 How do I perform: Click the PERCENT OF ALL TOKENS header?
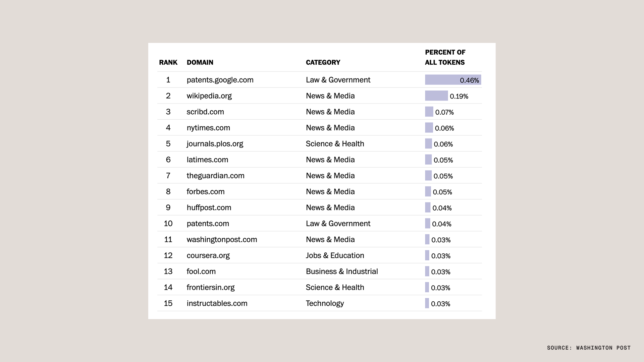[445, 57]
